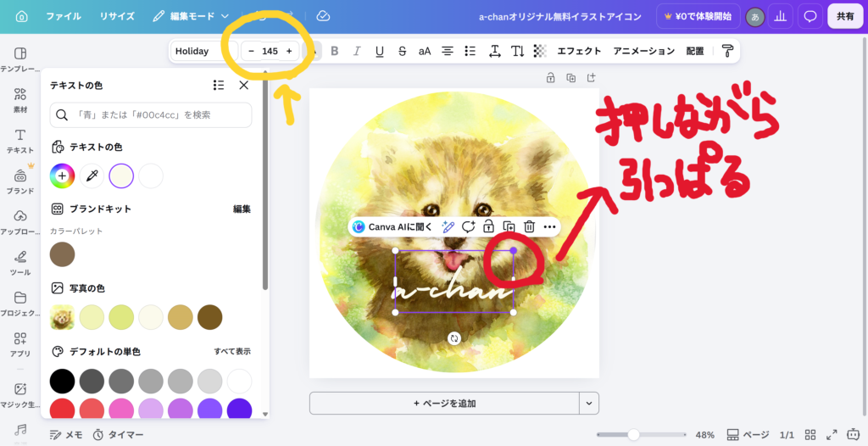
Task: Click the magic write pen icon
Action: [448, 226]
